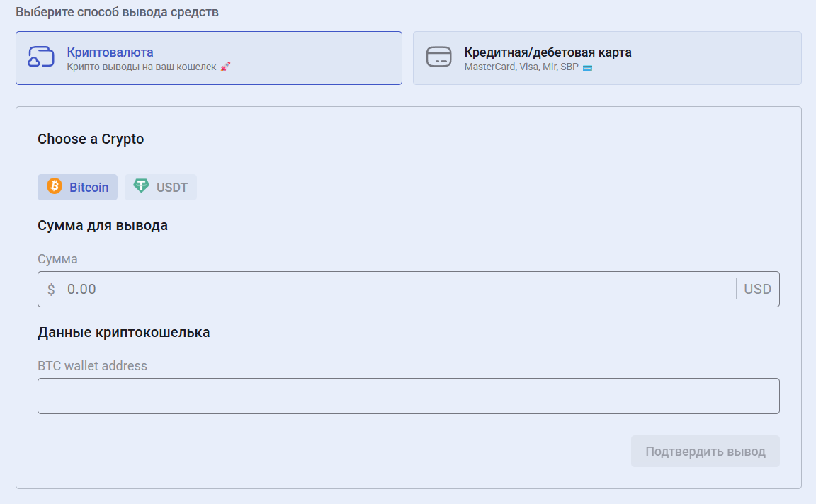The image size is (816, 504).
Task: Select Криптовалюта withdrawal method
Action: coord(208,58)
